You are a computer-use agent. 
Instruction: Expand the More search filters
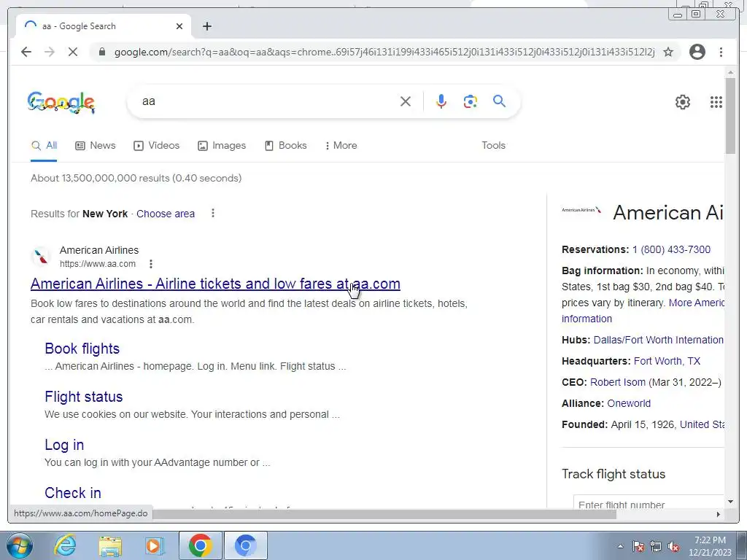point(341,146)
